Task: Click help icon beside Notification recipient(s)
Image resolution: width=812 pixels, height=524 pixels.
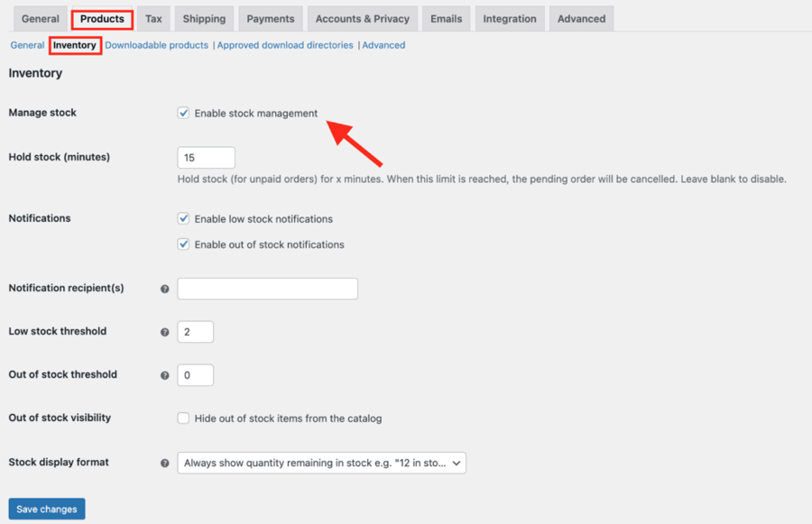Action: pyautogui.click(x=165, y=289)
